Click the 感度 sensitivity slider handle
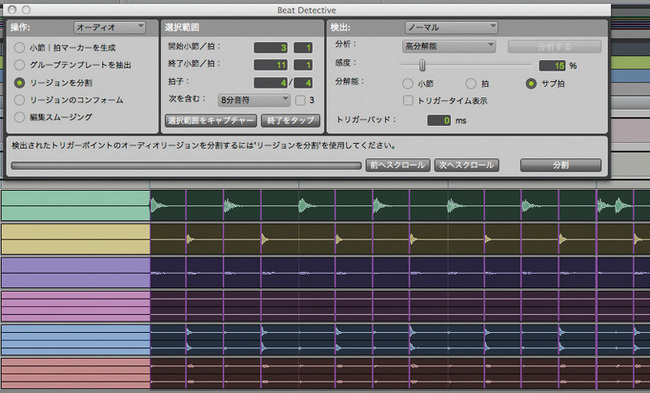This screenshot has height=393, width=650. tap(422, 65)
